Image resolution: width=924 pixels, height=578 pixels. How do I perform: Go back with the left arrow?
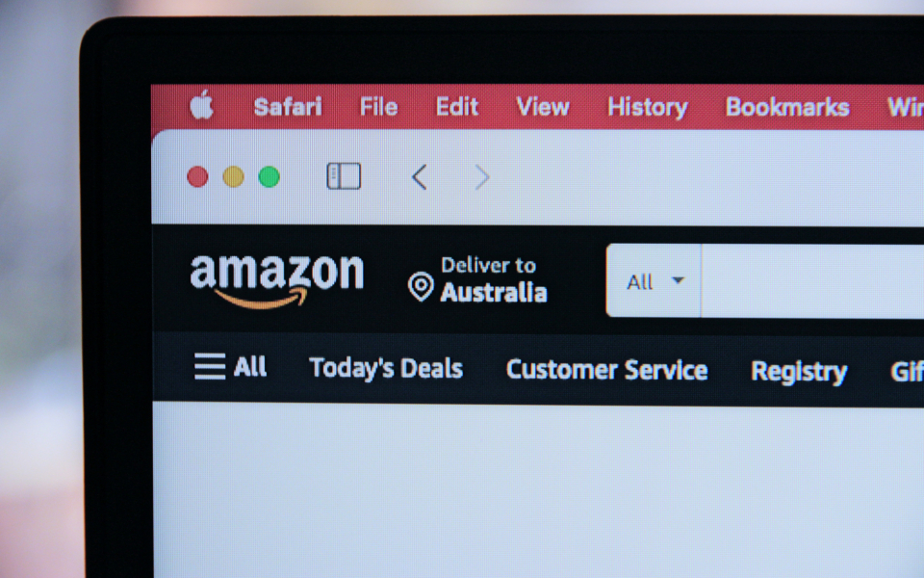(419, 177)
